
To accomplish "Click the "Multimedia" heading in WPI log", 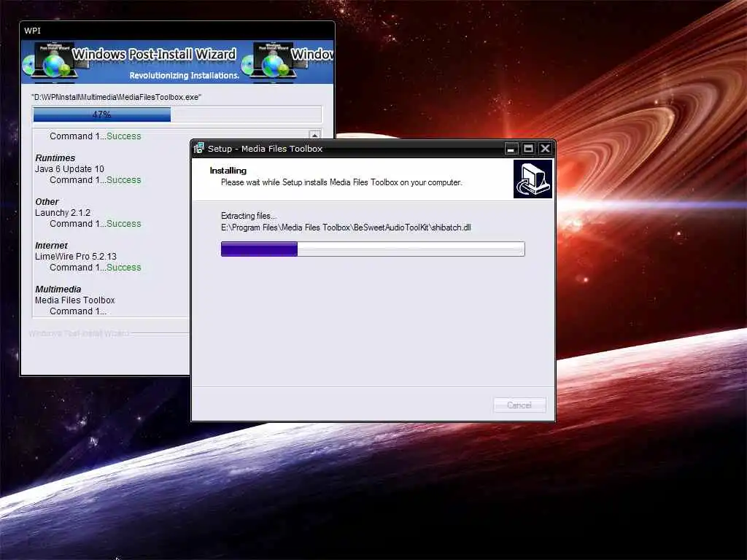I will click(x=58, y=289).
